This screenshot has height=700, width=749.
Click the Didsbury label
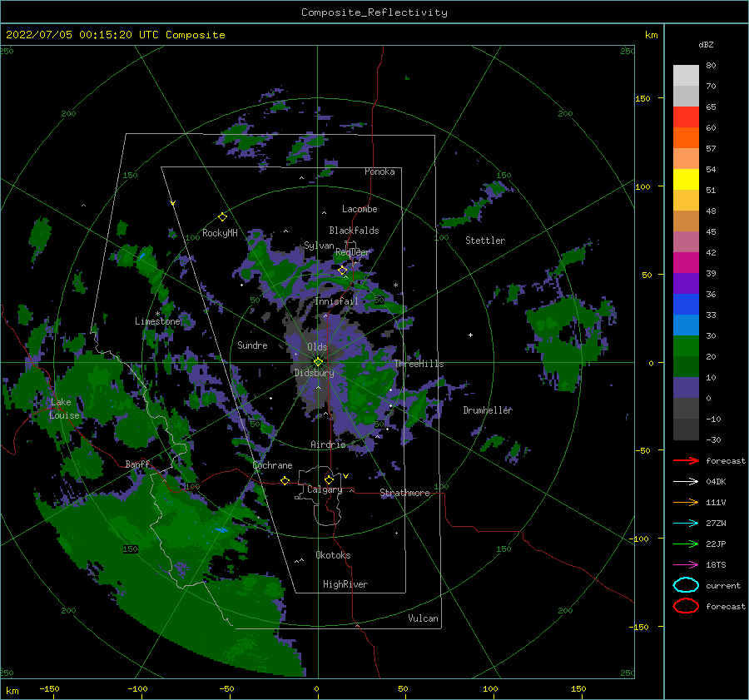point(315,373)
